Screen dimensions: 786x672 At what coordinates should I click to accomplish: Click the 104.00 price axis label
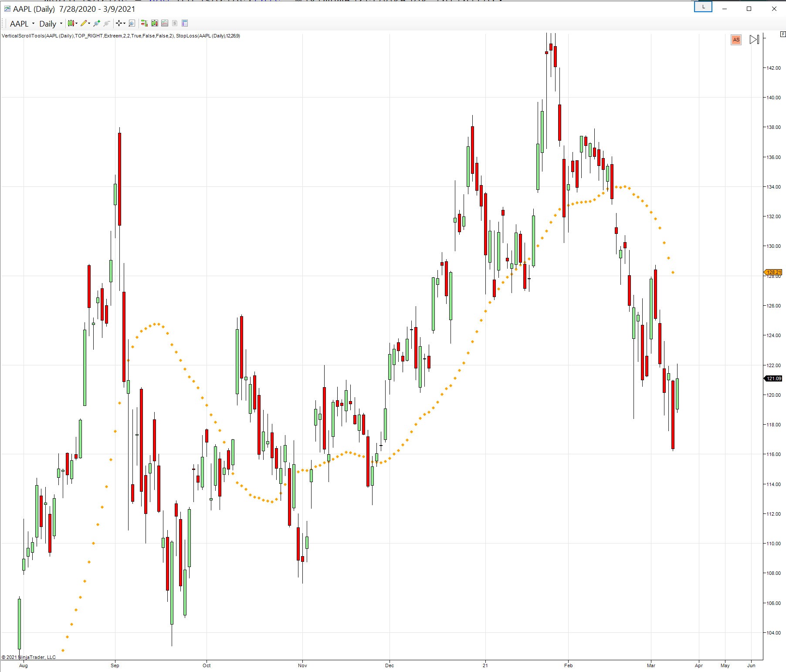pos(774,633)
